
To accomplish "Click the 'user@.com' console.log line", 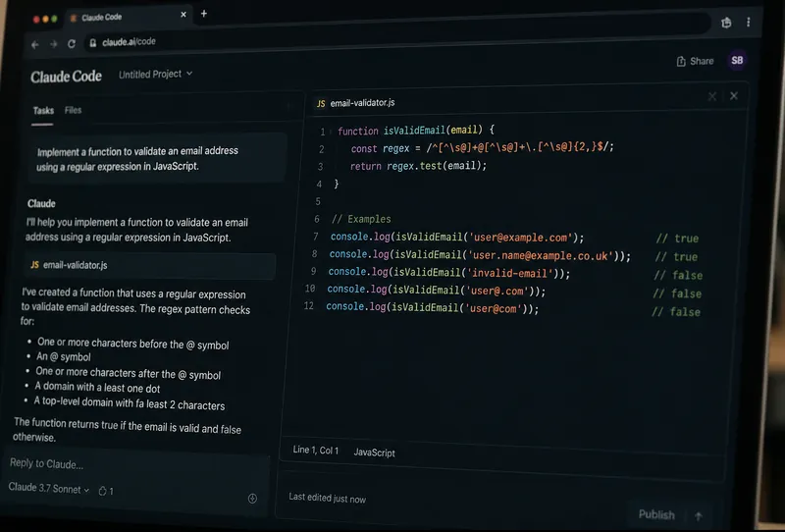I will click(436, 291).
